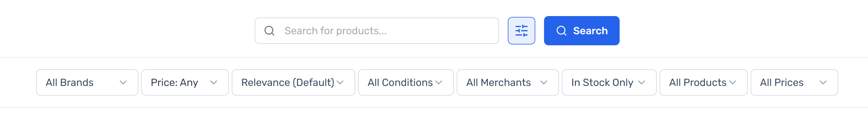Open the All Brands dropdown
868x121 pixels.
[x=87, y=83]
